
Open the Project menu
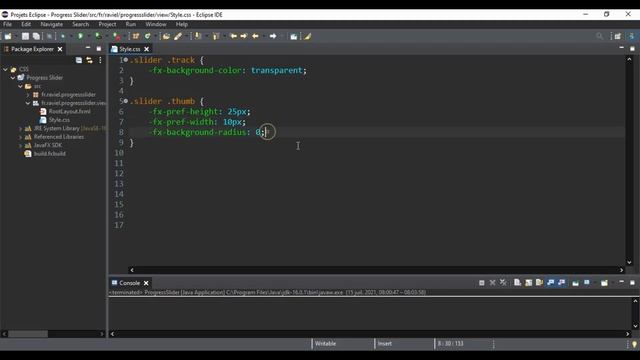click(107, 24)
